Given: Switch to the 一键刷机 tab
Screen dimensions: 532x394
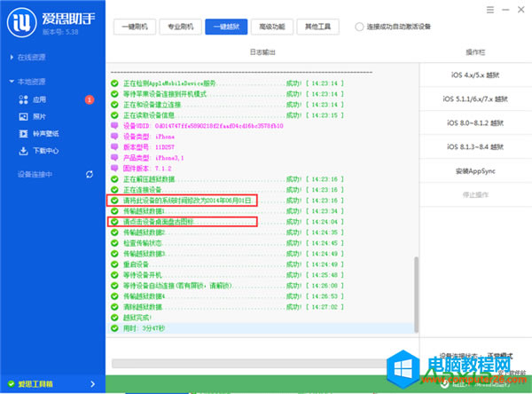Looking at the screenshot, I should pos(135,27).
